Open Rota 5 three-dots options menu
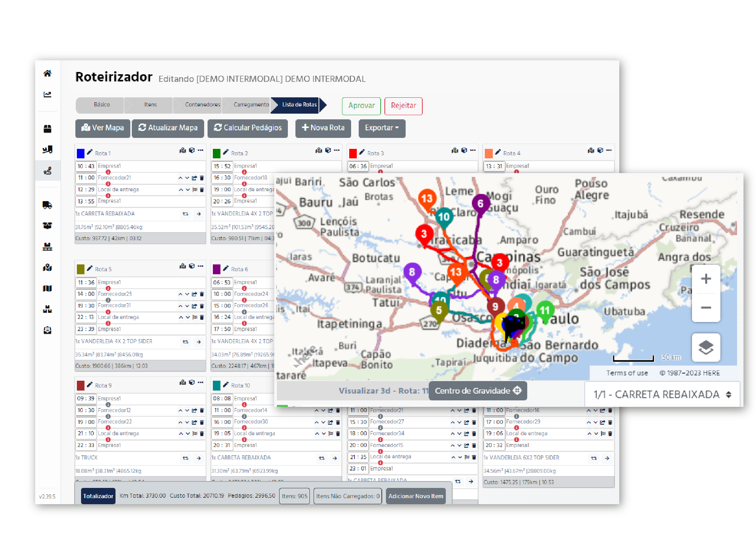Viewport: 756px width, 547px height. tap(201, 266)
